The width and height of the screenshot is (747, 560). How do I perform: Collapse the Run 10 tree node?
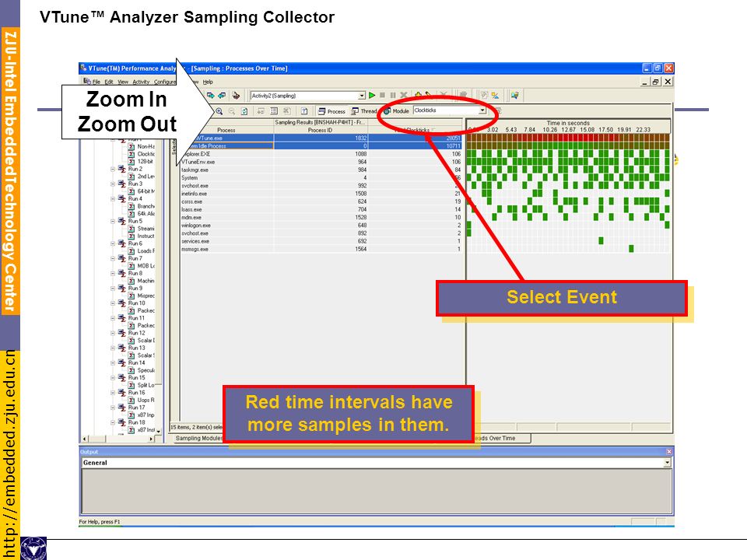113,303
